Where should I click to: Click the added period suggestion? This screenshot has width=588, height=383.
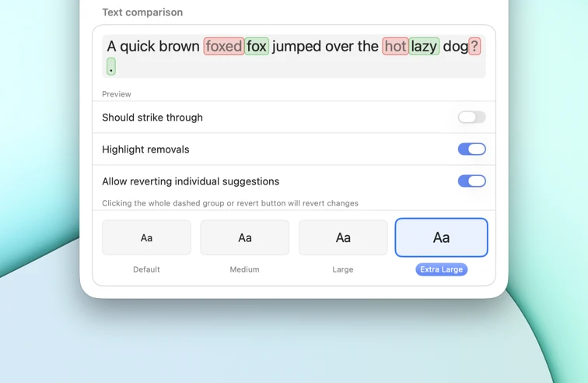[x=111, y=66]
